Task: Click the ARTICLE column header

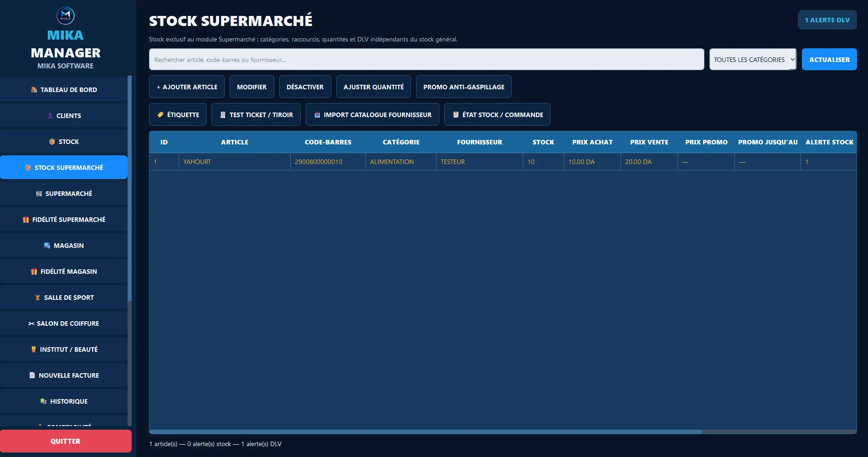Action: click(235, 142)
